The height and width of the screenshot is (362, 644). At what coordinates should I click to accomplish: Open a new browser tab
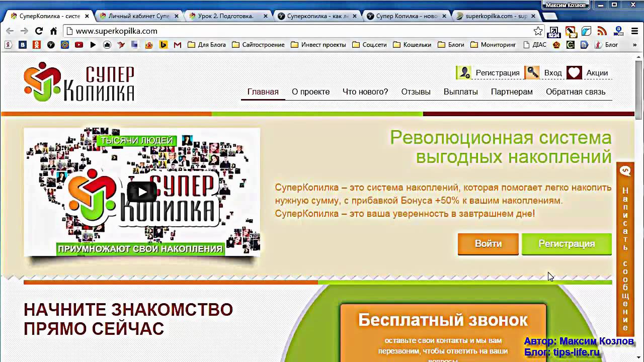click(549, 16)
